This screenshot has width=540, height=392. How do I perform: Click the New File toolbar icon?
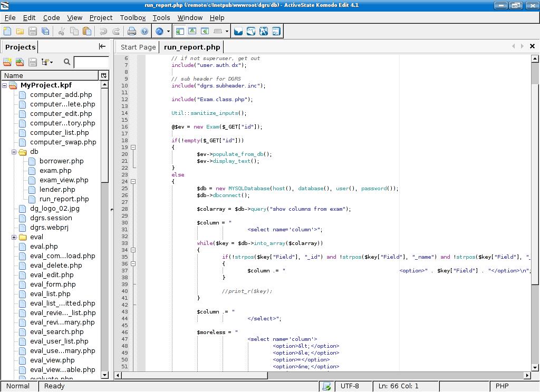coord(7,32)
